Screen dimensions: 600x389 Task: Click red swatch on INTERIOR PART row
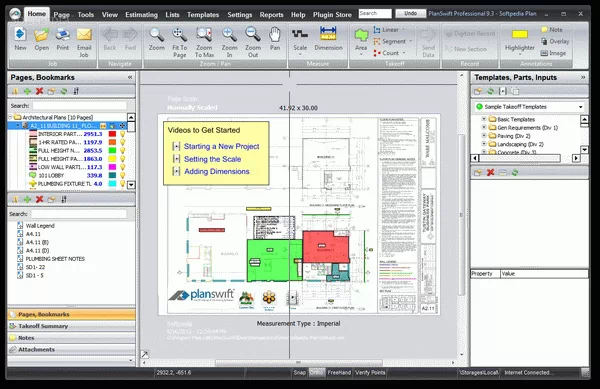tap(112, 134)
